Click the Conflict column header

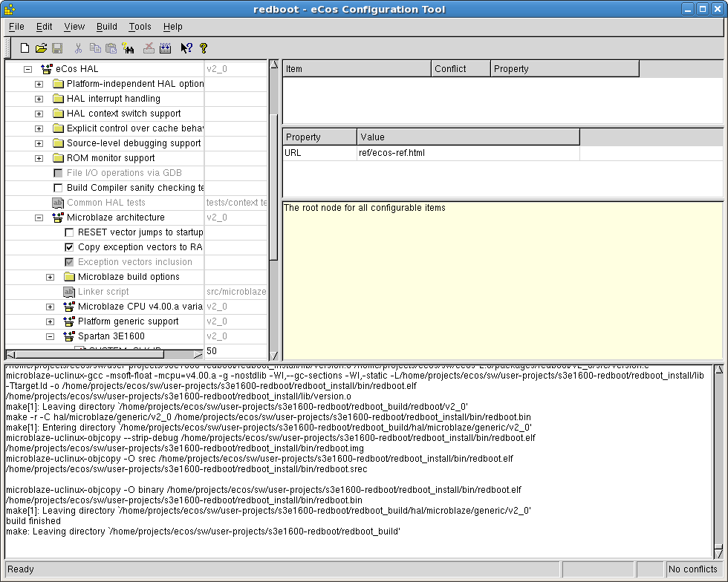pyautogui.click(x=461, y=69)
